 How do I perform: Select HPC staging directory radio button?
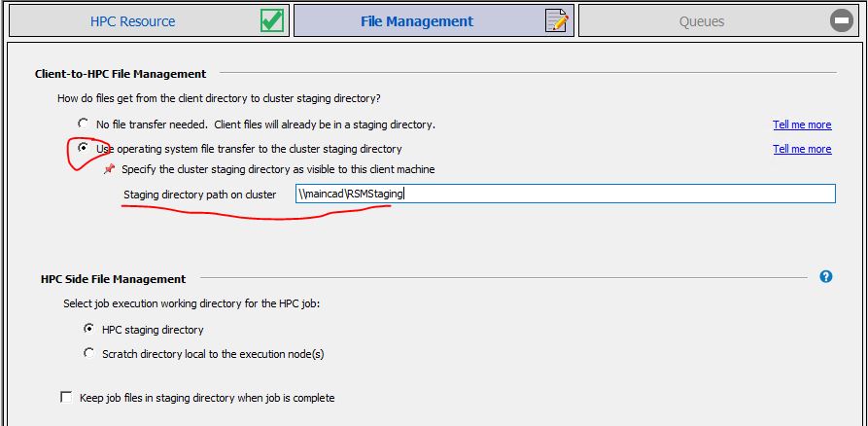pos(88,329)
